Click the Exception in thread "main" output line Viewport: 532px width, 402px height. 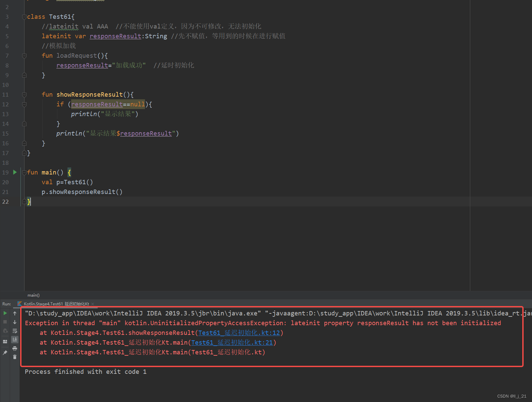pos(263,323)
